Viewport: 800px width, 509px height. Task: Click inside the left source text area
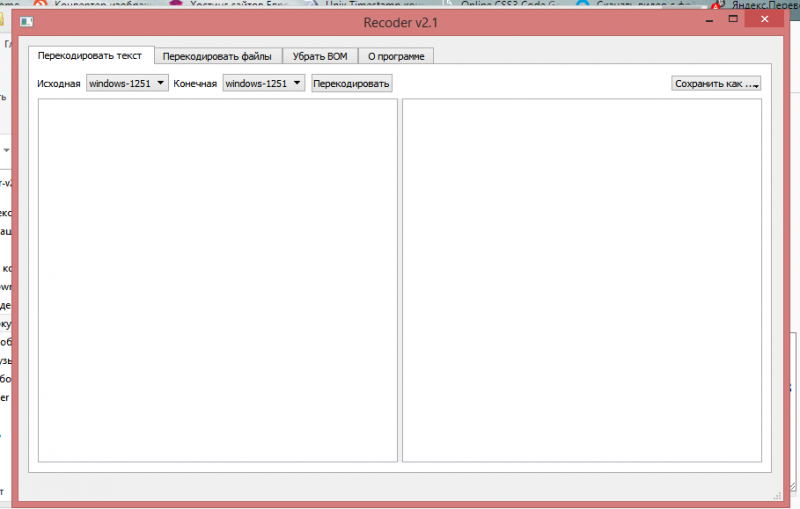[218, 280]
